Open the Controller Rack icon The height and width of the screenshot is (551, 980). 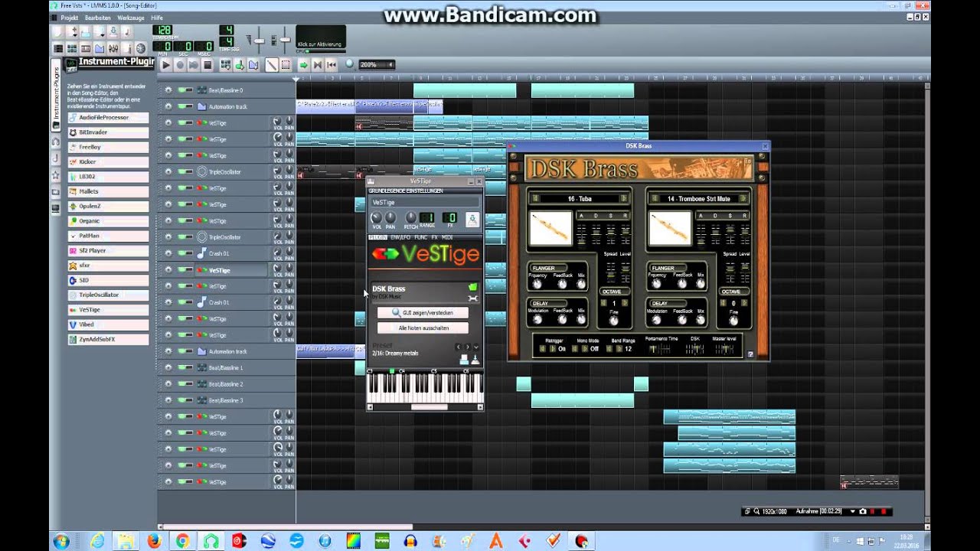click(x=141, y=48)
